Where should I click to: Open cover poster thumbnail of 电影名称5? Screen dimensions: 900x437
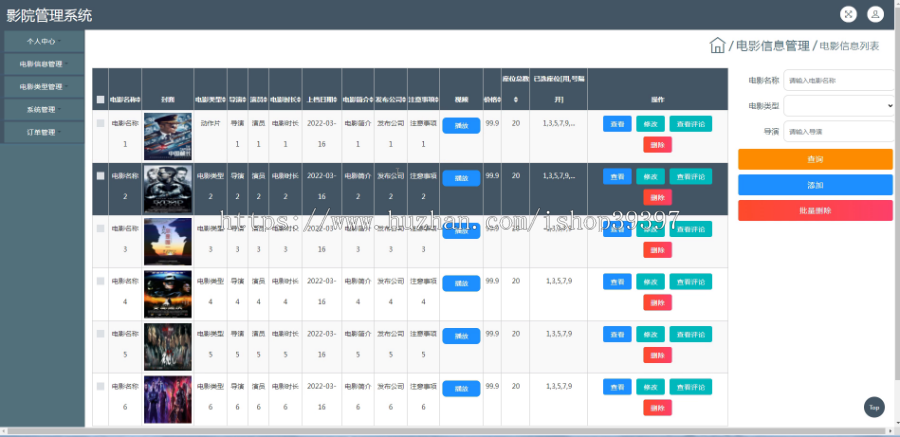(168, 347)
